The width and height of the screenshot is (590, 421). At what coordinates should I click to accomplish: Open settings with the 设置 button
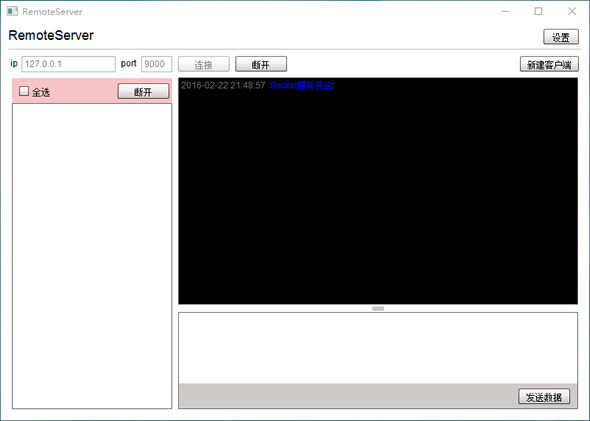click(x=561, y=37)
